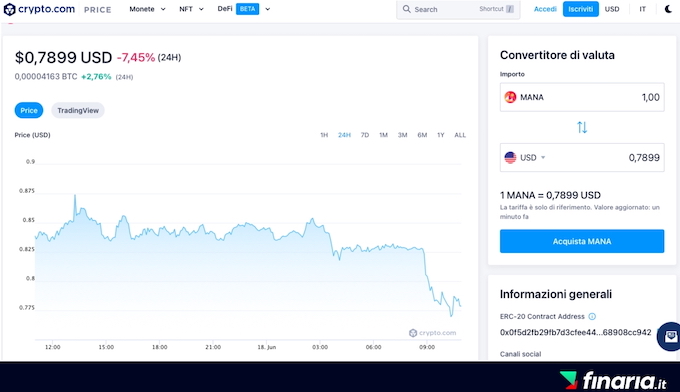Click the crypto.com logo icon

point(9,9)
